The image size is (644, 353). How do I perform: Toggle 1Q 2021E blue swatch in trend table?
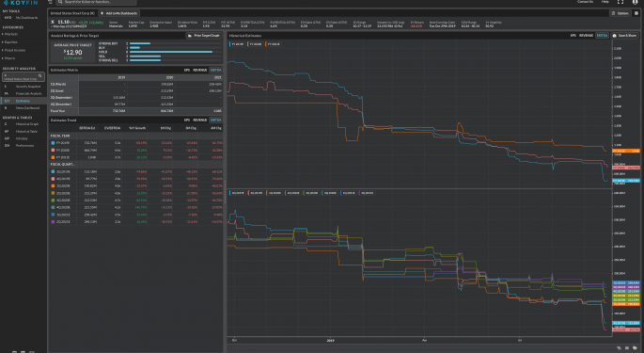coord(53,215)
